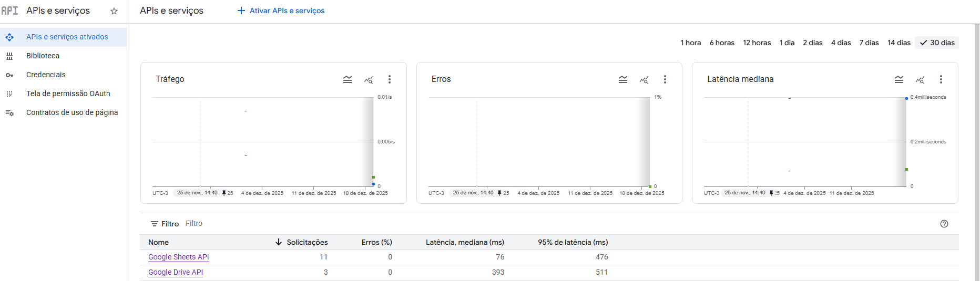Select the 14 dias time range
The image size is (980, 281).
(x=899, y=43)
